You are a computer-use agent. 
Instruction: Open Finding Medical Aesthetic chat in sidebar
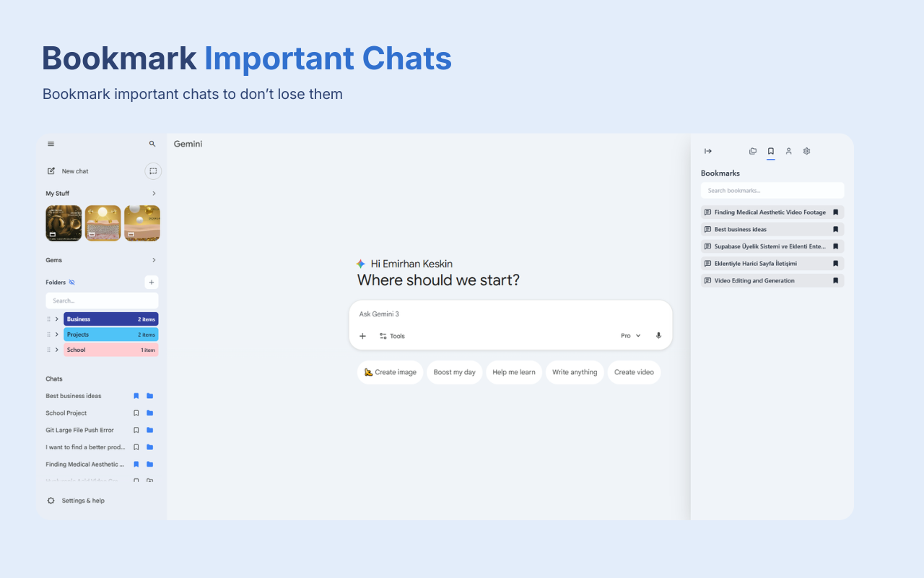tap(85, 465)
